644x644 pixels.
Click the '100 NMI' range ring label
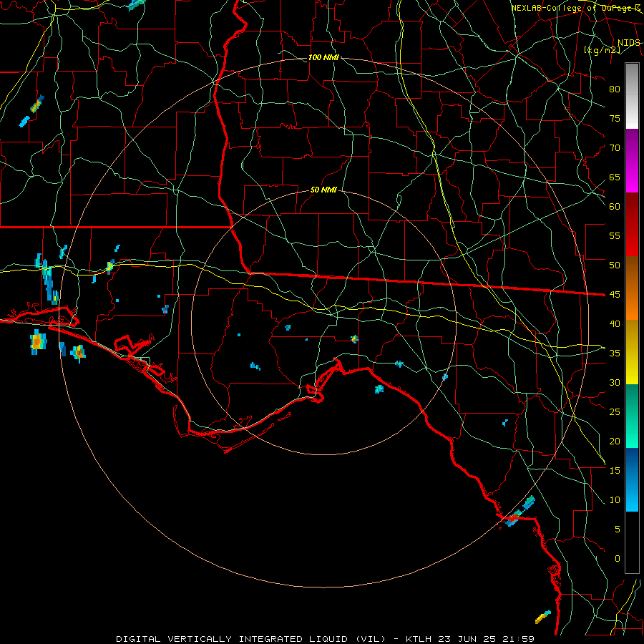[323, 57]
